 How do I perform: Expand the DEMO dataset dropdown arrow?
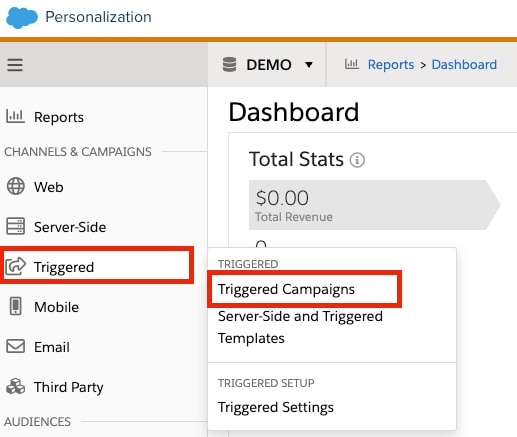point(309,65)
